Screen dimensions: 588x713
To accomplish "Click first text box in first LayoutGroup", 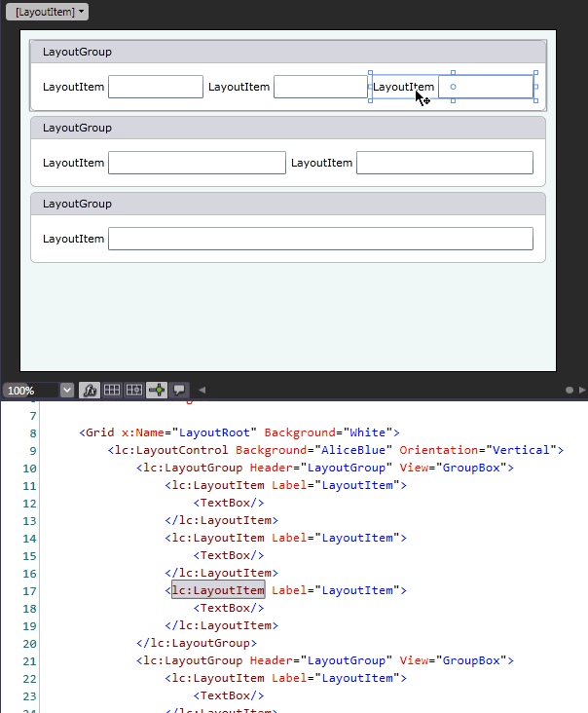I will 155,87.
